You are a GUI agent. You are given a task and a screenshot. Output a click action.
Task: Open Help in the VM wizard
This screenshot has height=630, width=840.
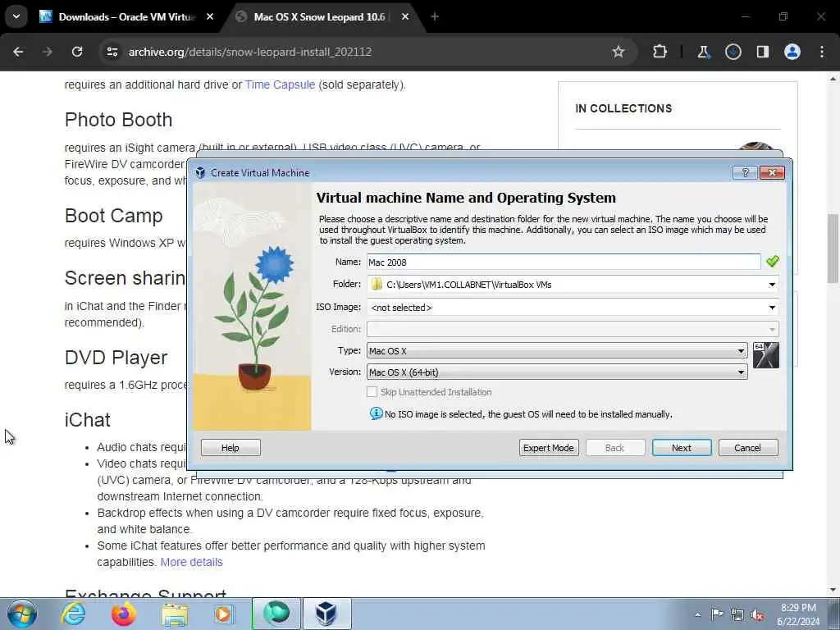[231, 447]
